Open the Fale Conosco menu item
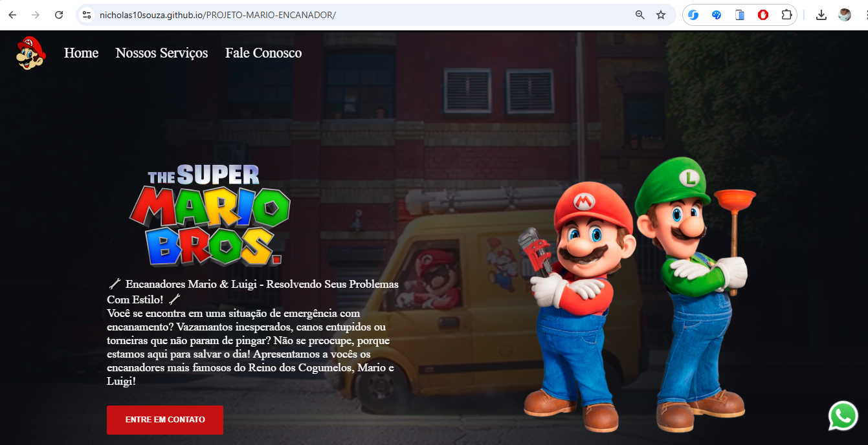The width and height of the screenshot is (868, 445). pyautogui.click(x=263, y=53)
